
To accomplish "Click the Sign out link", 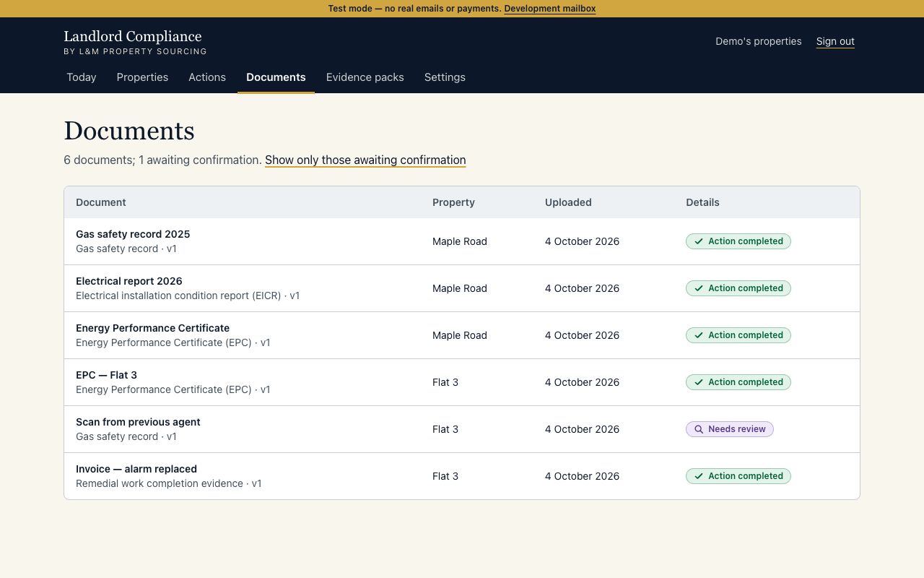I will [835, 41].
